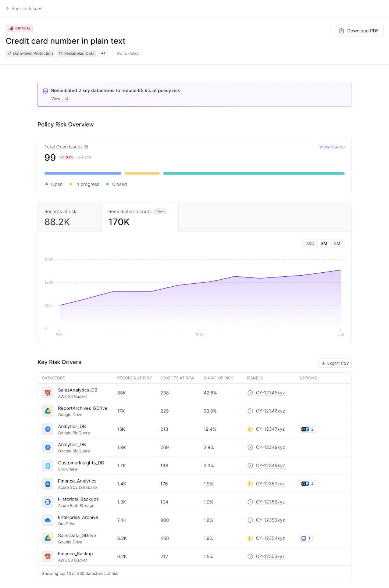Click the 0.1% trend indicator badge
The height and width of the screenshot is (588, 389).
(x=67, y=157)
